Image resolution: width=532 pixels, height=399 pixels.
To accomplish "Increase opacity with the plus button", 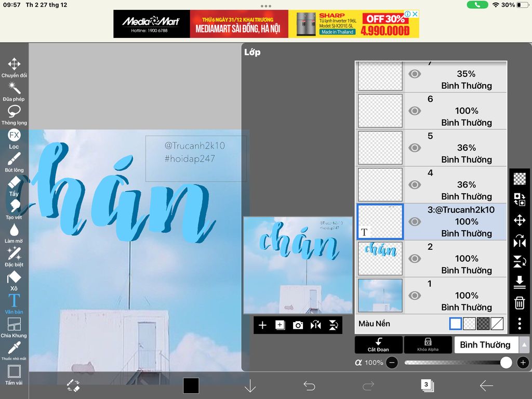I will point(523,363).
